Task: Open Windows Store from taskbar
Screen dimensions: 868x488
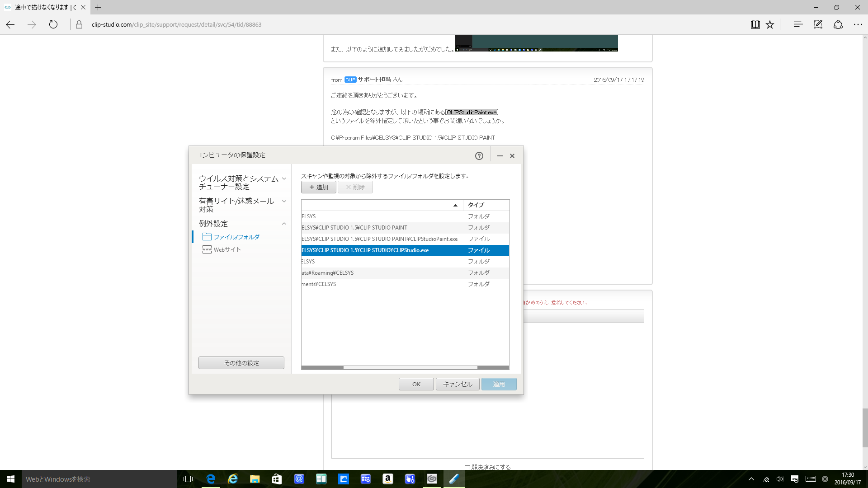Action: pyautogui.click(x=277, y=479)
